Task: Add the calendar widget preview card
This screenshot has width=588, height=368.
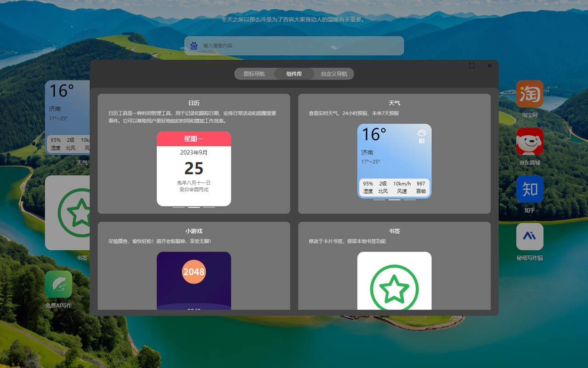Action: pyautogui.click(x=194, y=169)
